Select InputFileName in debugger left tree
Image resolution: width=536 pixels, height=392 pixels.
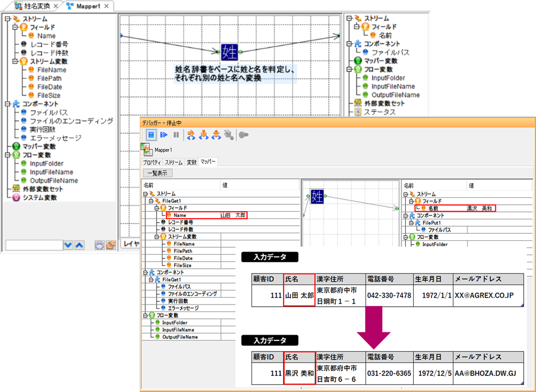(x=178, y=330)
